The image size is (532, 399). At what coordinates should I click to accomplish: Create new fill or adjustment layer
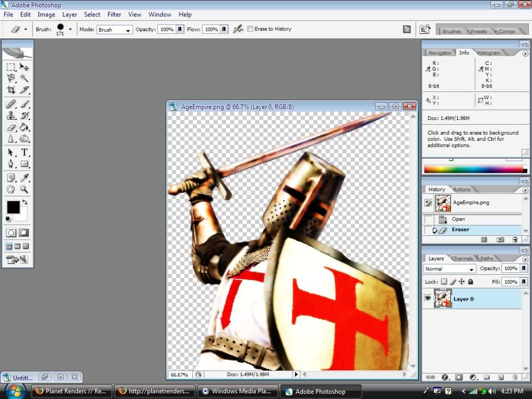click(473, 377)
